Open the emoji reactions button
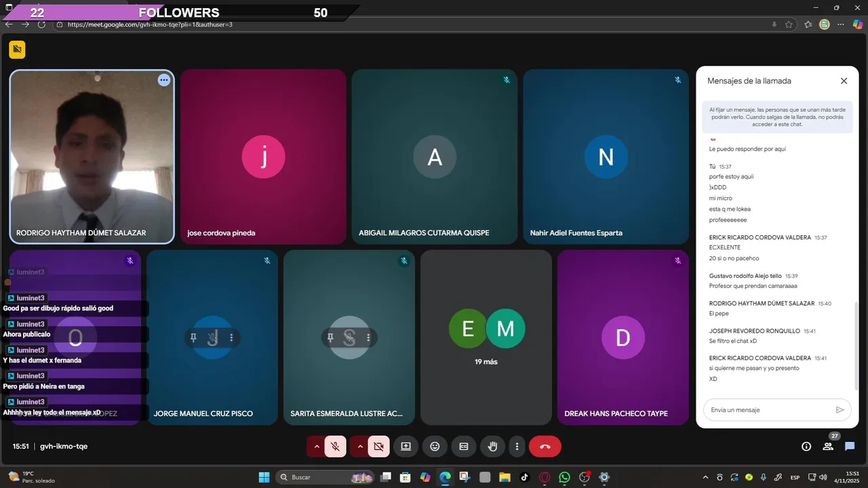 click(x=435, y=447)
